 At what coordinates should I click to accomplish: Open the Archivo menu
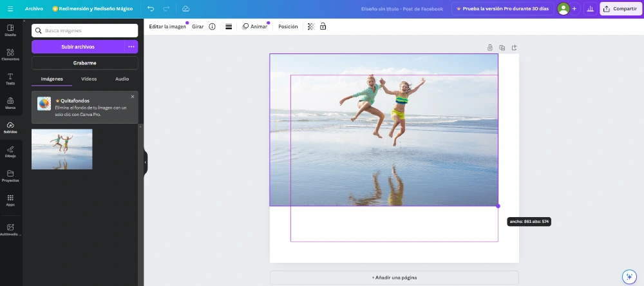coord(33,8)
